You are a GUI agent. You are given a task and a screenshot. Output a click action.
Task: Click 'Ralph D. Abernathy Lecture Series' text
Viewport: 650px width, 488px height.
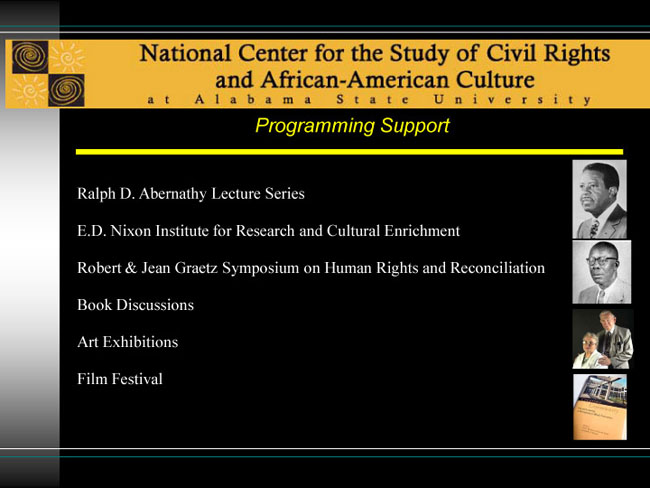pyautogui.click(x=191, y=194)
